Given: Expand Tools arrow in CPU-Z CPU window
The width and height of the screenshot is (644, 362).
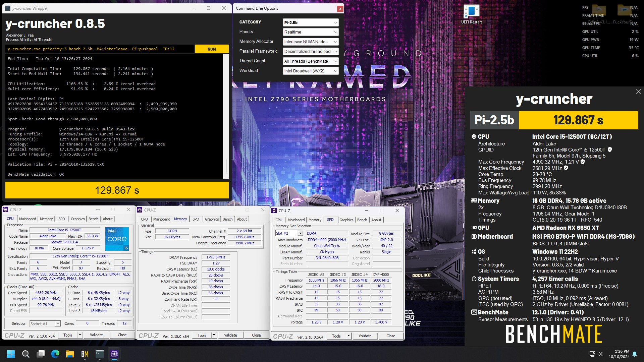Looking at the screenshot, I should (x=80, y=335).
